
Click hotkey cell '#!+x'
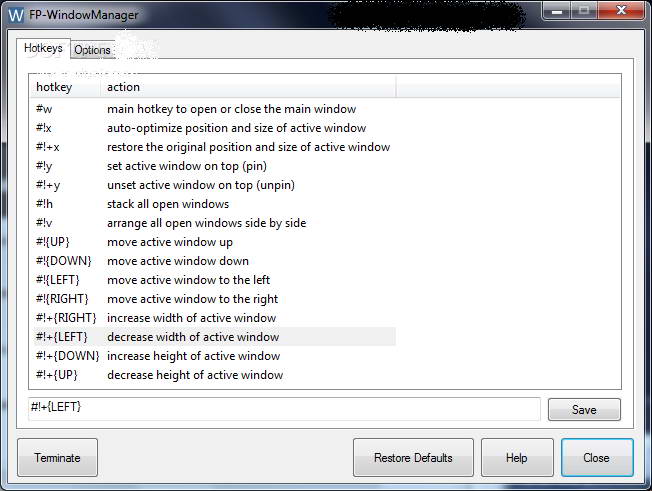point(48,147)
